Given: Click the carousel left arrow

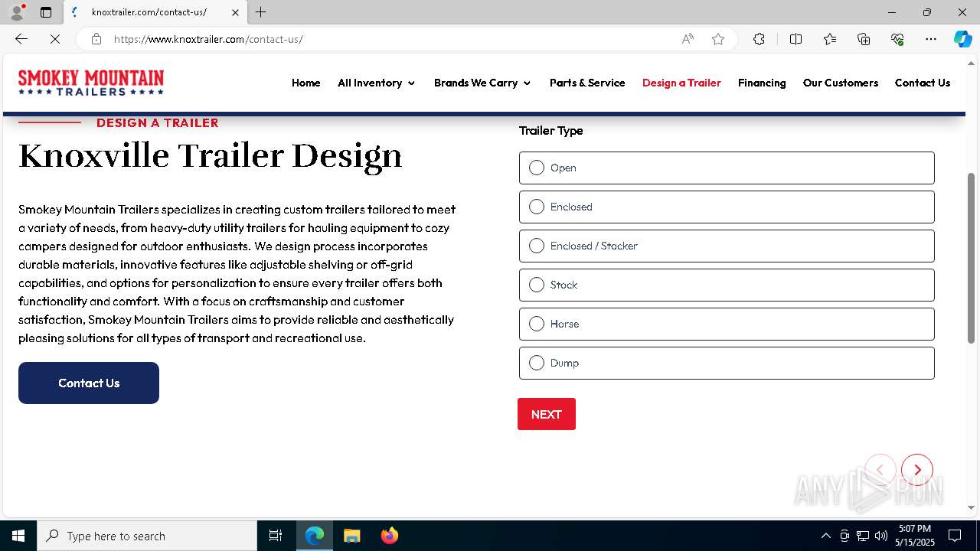Looking at the screenshot, I should (880, 470).
